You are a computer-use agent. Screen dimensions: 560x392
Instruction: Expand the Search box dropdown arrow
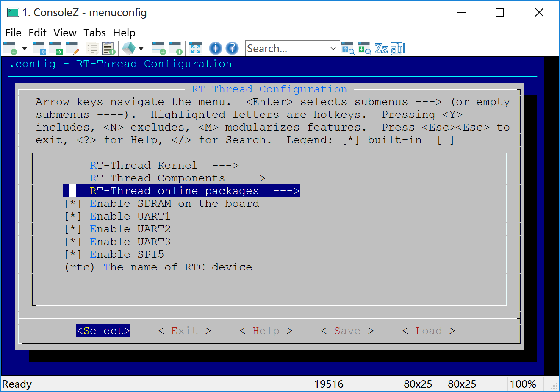pos(333,48)
